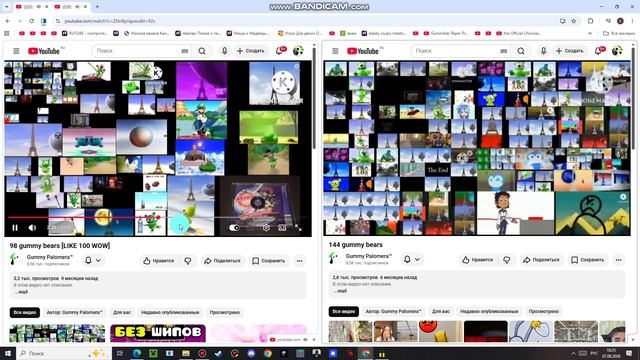The image size is (640, 360).
Task: Focus the right YouTube search field
Action: point(455,51)
